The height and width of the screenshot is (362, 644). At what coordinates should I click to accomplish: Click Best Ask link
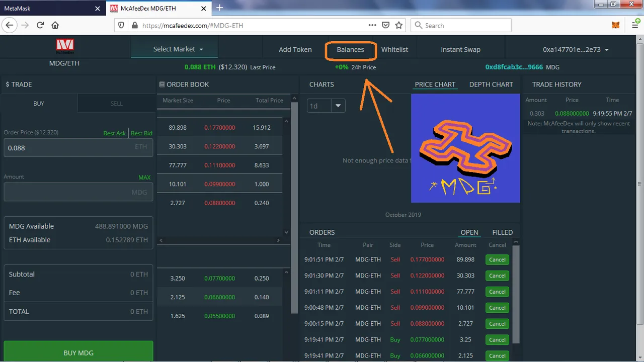click(114, 133)
